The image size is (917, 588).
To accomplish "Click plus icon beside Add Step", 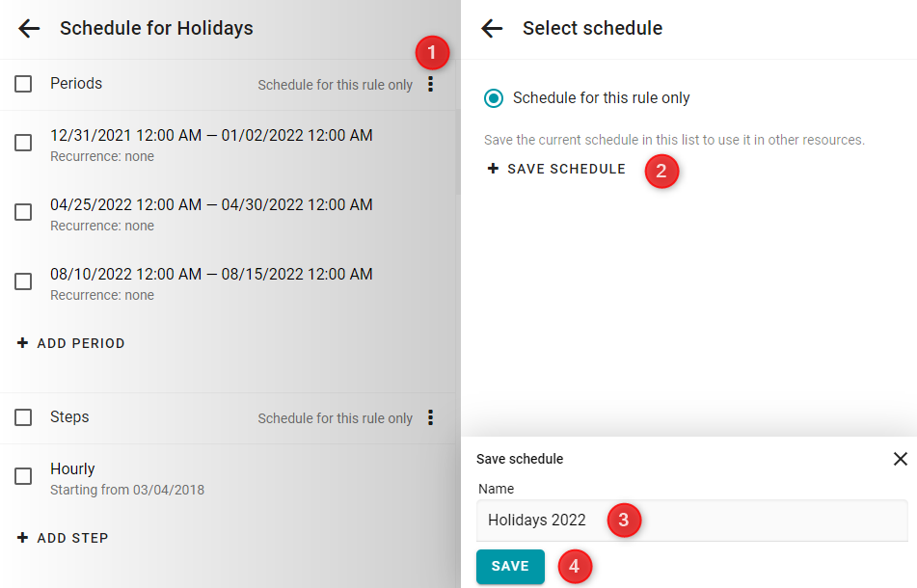I will (x=23, y=538).
